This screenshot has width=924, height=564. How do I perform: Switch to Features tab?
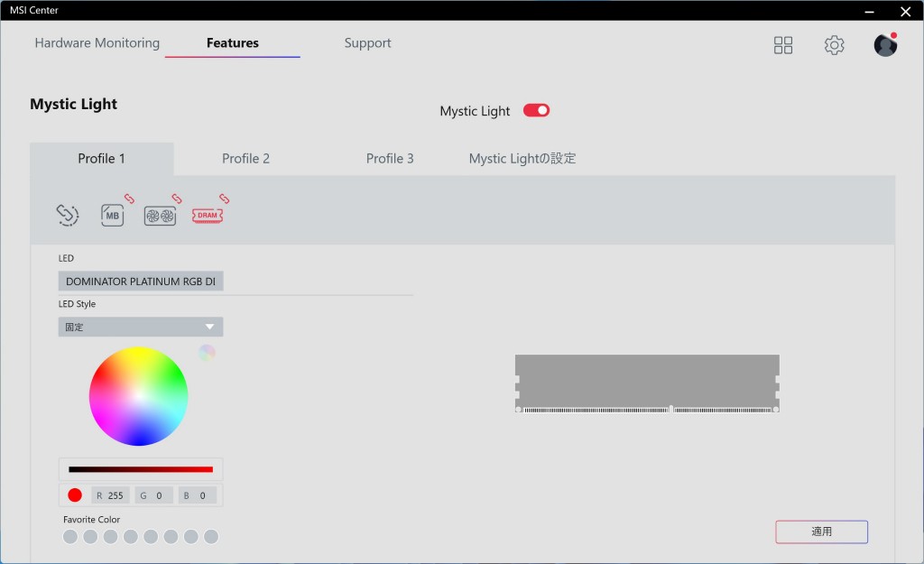pos(233,43)
